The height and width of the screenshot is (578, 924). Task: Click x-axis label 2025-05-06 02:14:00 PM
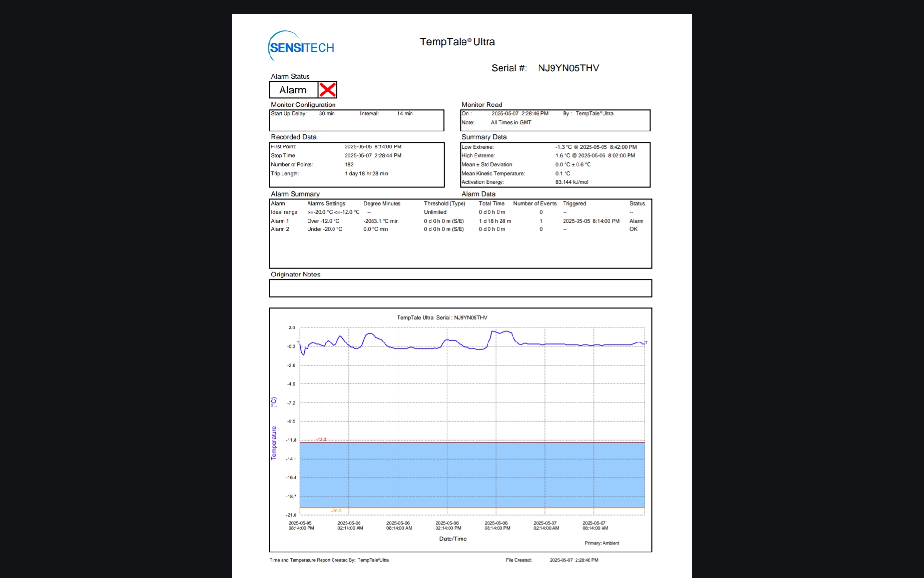pos(448,525)
